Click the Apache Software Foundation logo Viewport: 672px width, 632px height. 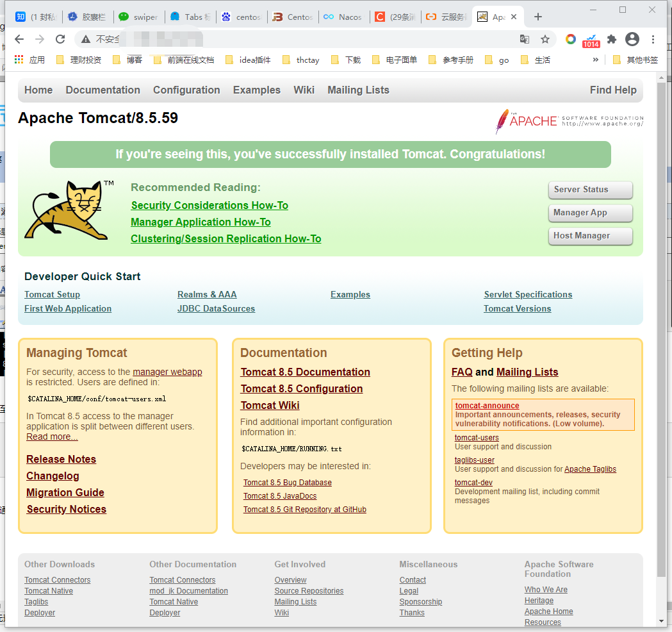(569, 121)
